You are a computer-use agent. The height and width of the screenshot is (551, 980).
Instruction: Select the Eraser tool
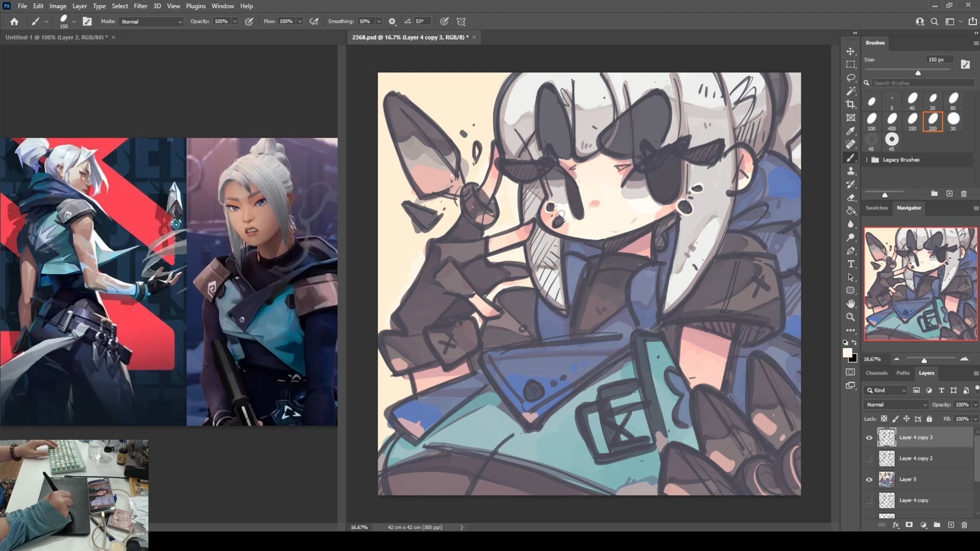pos(850,198)
